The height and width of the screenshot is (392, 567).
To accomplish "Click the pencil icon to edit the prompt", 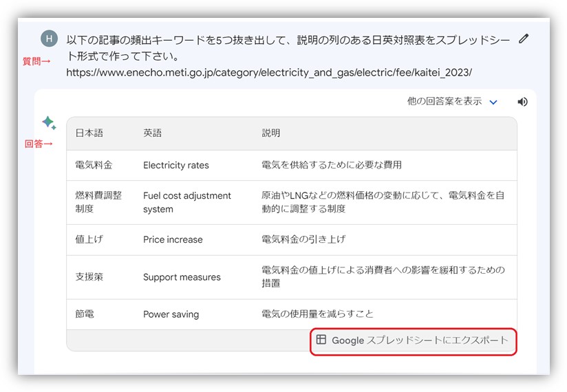I will (x=524, y=39).
